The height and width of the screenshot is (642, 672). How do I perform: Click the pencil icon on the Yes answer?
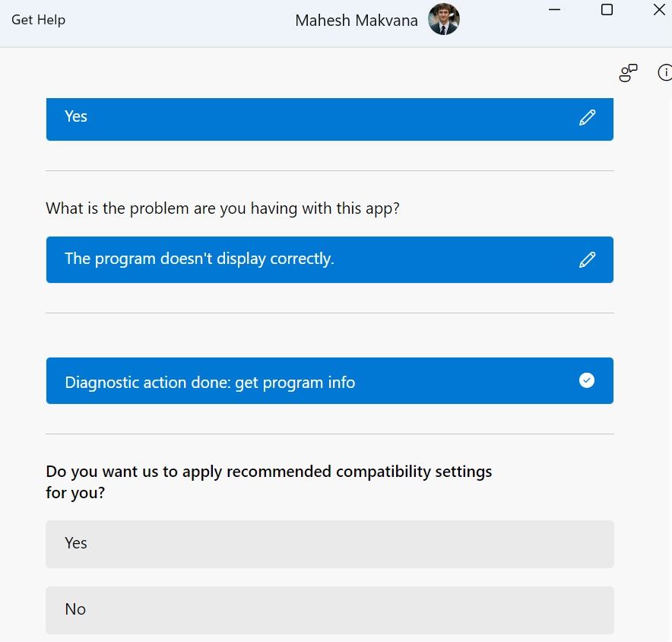(x=587, y=118)
